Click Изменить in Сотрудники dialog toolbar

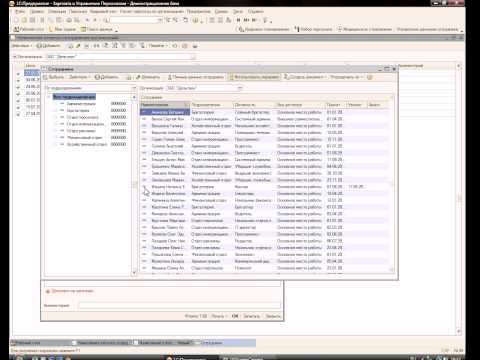(x=148, y=77)
